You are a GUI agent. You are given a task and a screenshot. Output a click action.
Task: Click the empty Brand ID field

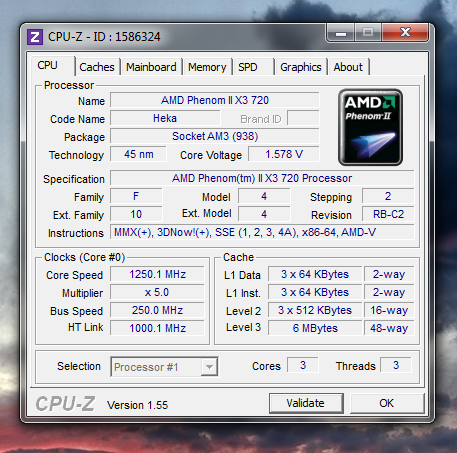click(303, 118)
